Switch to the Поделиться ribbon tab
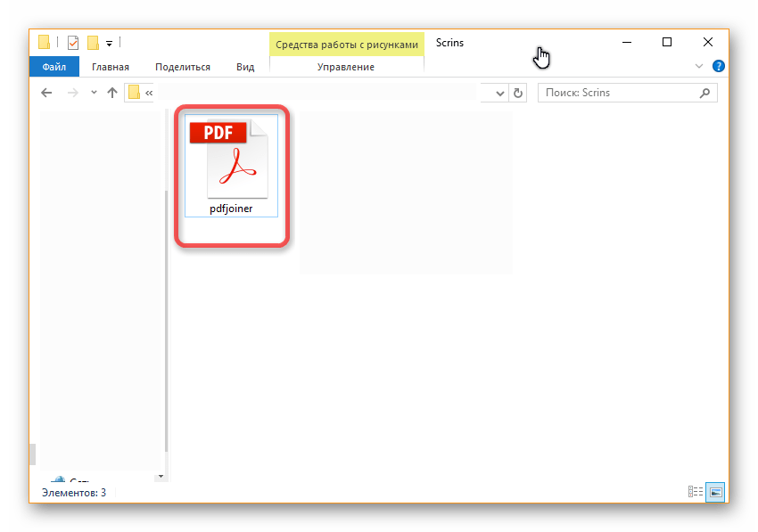This screenshot has width=758, height=532. point(182,67)
